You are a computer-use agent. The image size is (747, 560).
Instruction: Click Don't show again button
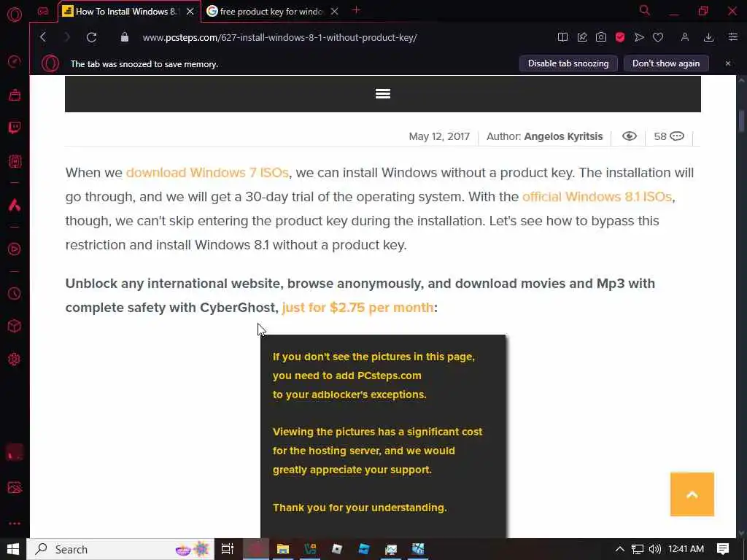[x=666, y=63]
